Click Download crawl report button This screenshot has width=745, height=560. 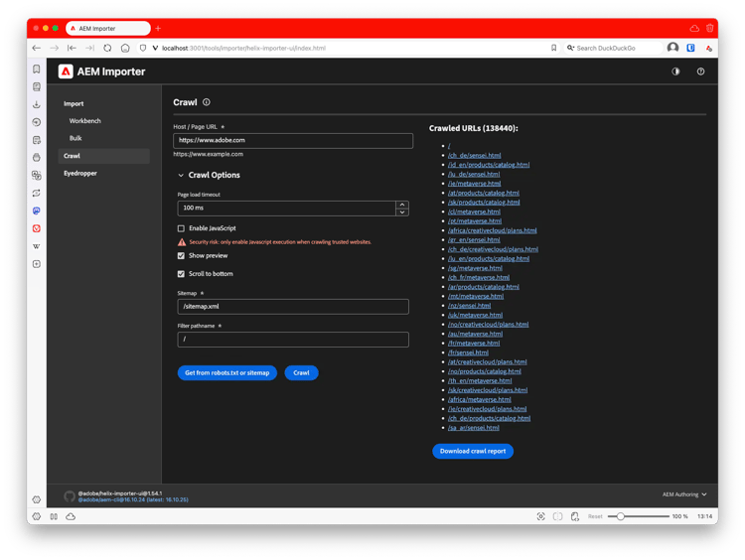pos(473,451)
